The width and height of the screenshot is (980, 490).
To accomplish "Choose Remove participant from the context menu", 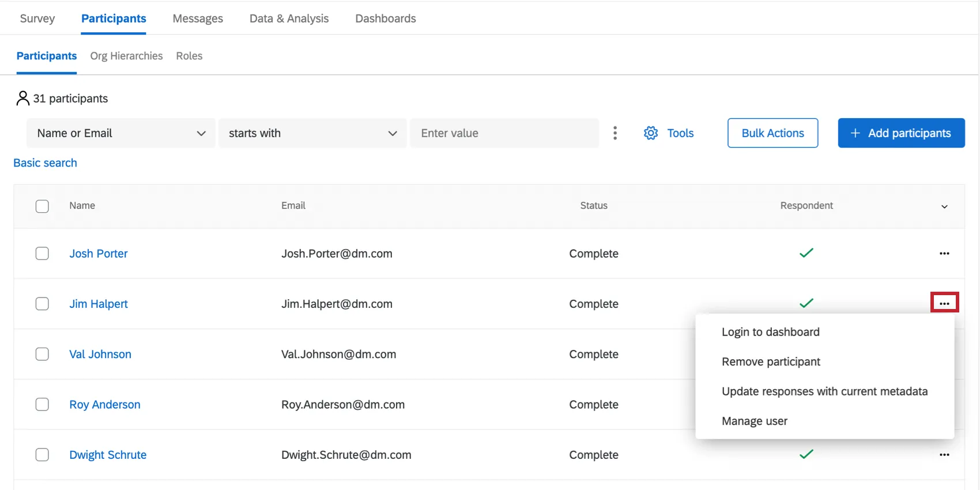I will coord(771,362).
